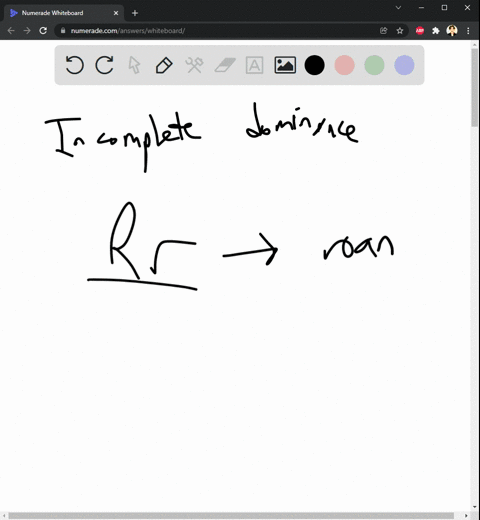View site security lock info
Viewport: 480px width, 520px height.
coord(63,31)
